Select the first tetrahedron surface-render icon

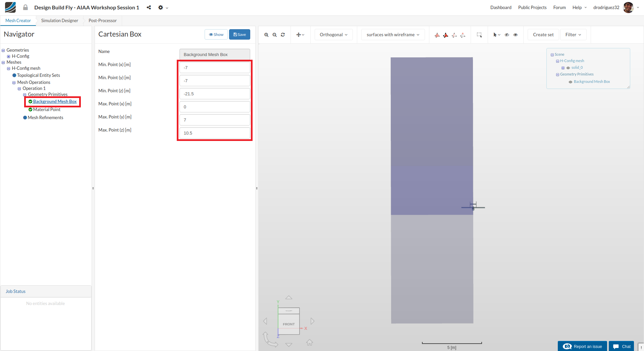click(437, 35)
